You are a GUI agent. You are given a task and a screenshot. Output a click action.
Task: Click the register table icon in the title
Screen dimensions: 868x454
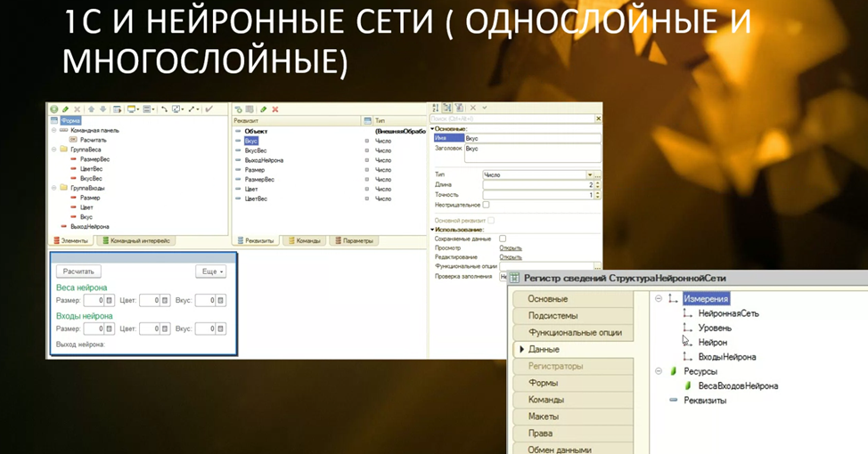pyautogui.click(x=514, y=278)
